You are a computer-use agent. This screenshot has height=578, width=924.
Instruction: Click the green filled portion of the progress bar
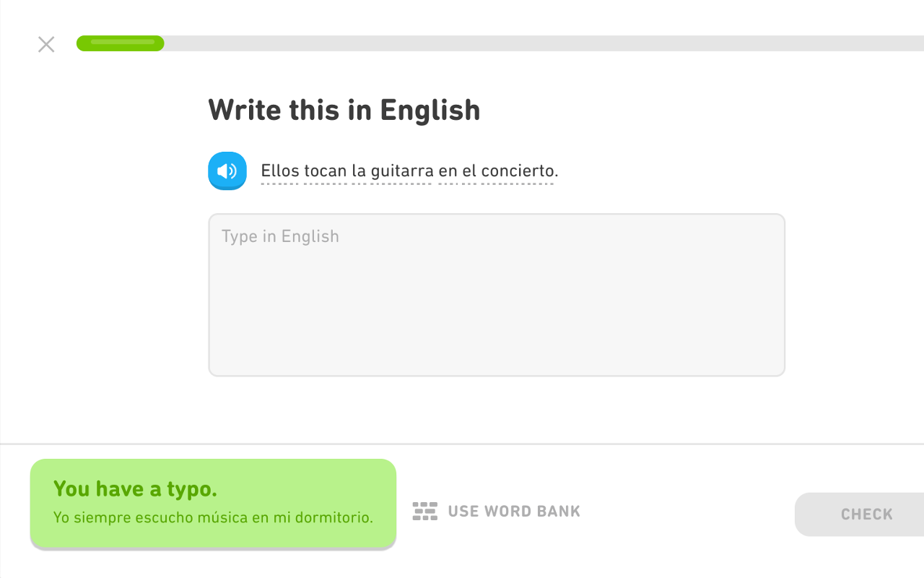click(x=120, y=43)
